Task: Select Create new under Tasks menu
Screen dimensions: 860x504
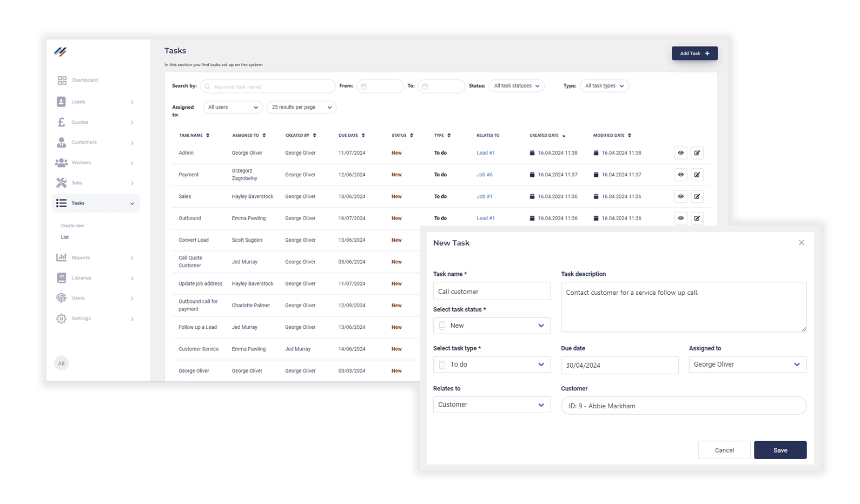Action: pos(72,226)
